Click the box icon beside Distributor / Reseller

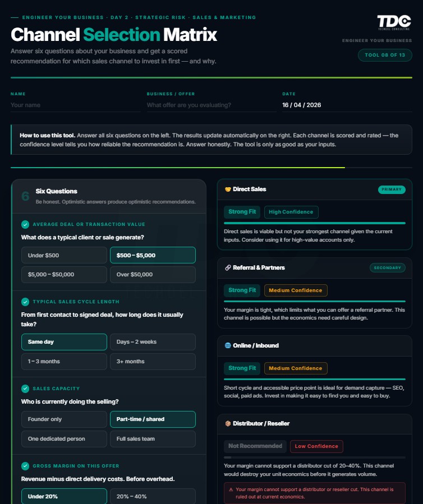[x=227, y=423]
